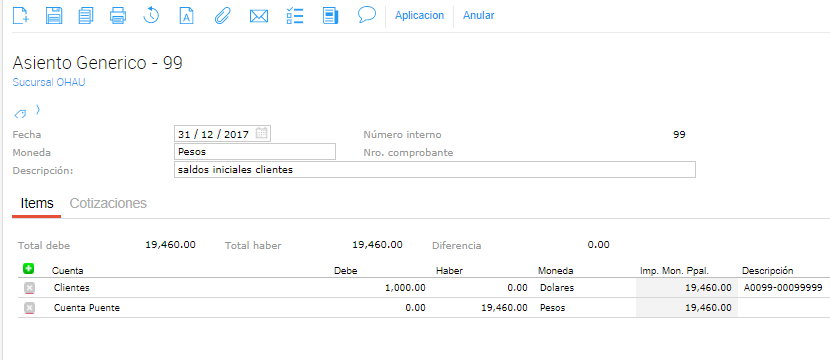This screenshot has width=830, height=360.
Task: Click the copy documents icon
Action: tap(86, 15)
